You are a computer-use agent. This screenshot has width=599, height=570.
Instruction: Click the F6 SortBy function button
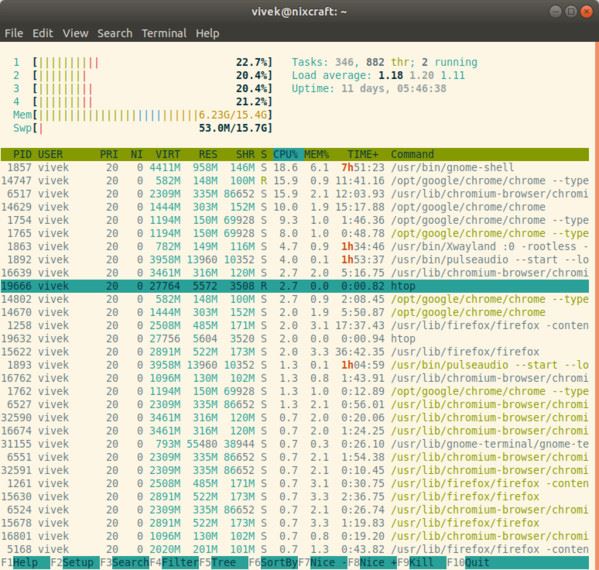tap(273, 562)
